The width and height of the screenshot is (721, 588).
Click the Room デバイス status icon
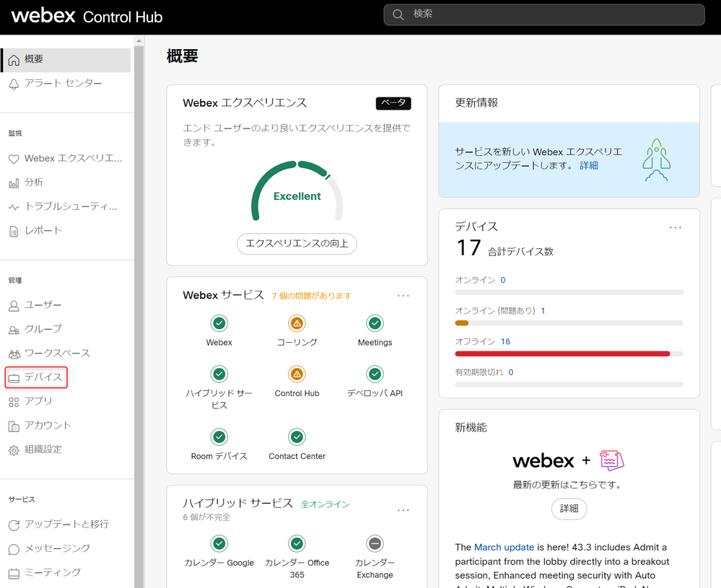pyautogui.click(x=219, y=436)
